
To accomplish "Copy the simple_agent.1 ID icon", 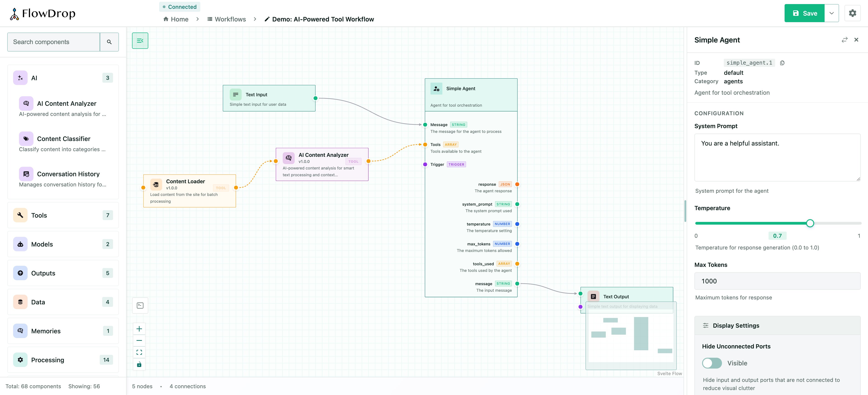I will [x=782, y=63].
